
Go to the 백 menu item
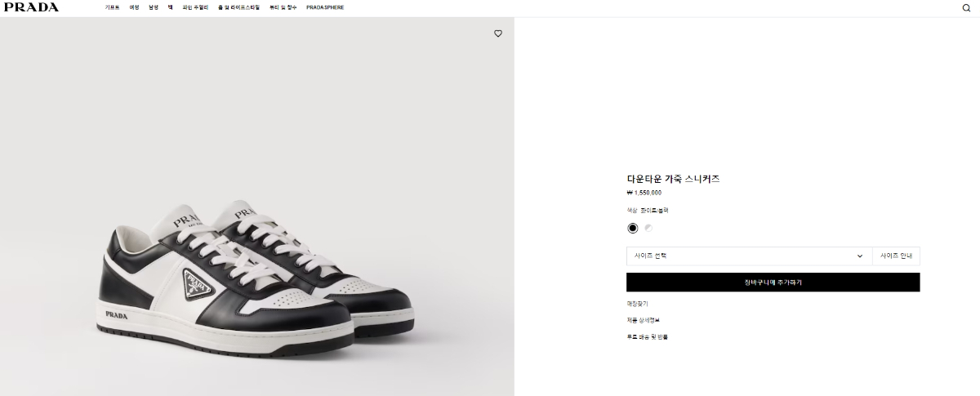(170, 7)
